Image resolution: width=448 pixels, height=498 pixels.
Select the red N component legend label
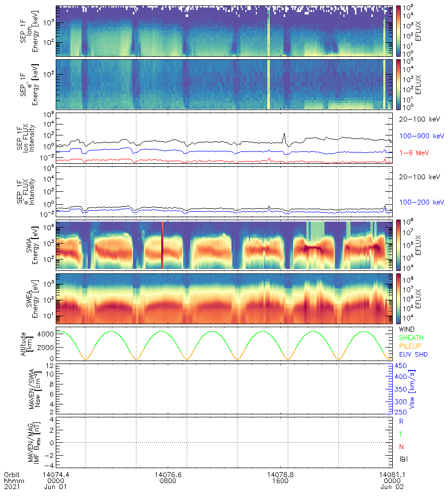tap(401, 447)
